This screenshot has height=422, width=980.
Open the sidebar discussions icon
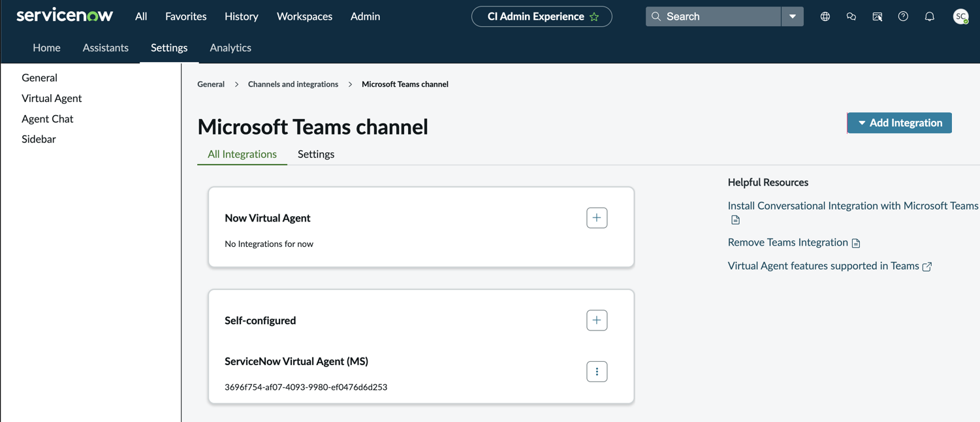point(877,16)
